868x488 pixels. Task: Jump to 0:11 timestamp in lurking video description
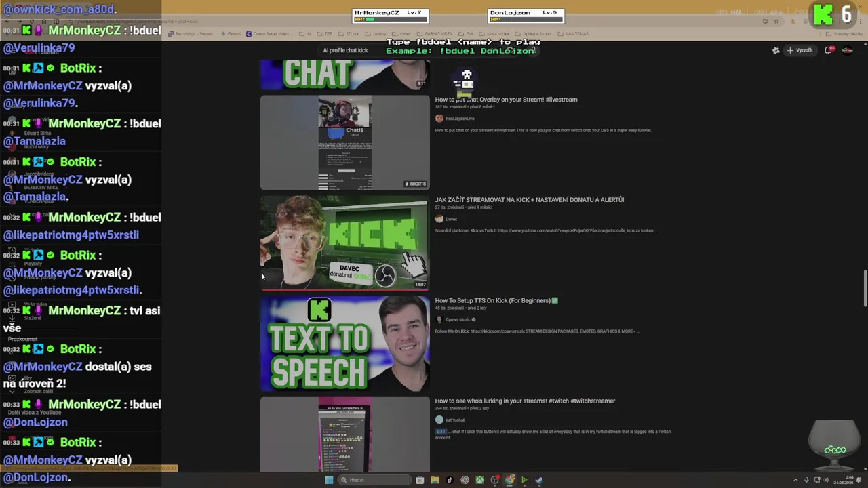click(x=441, y=432)
